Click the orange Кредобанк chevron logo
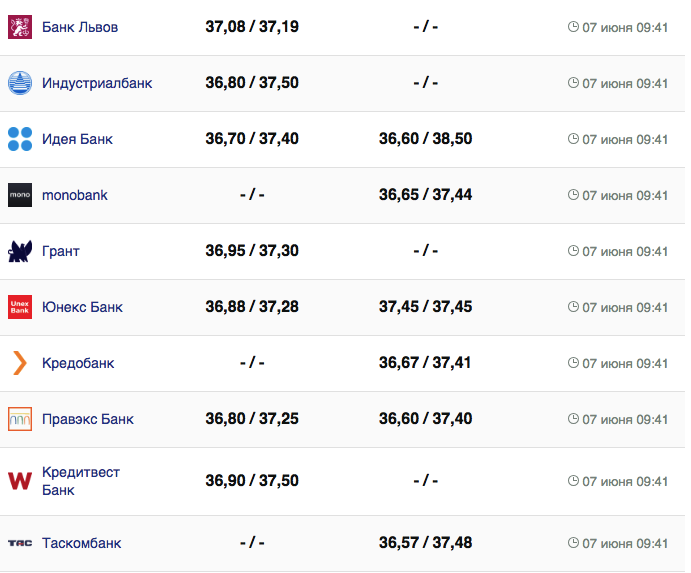Image resolution: width=691 pixels, height=573 pixels. point(20,363)
